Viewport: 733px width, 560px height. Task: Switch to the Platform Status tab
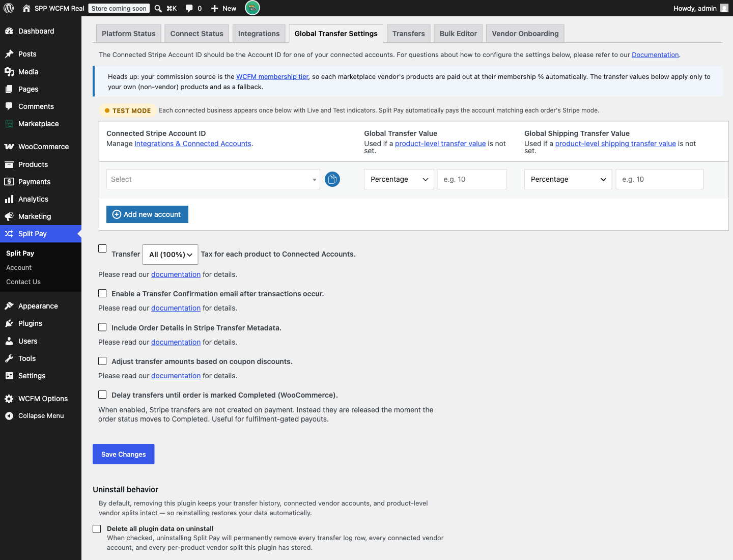pyautogui.click(x=129, y=34)
